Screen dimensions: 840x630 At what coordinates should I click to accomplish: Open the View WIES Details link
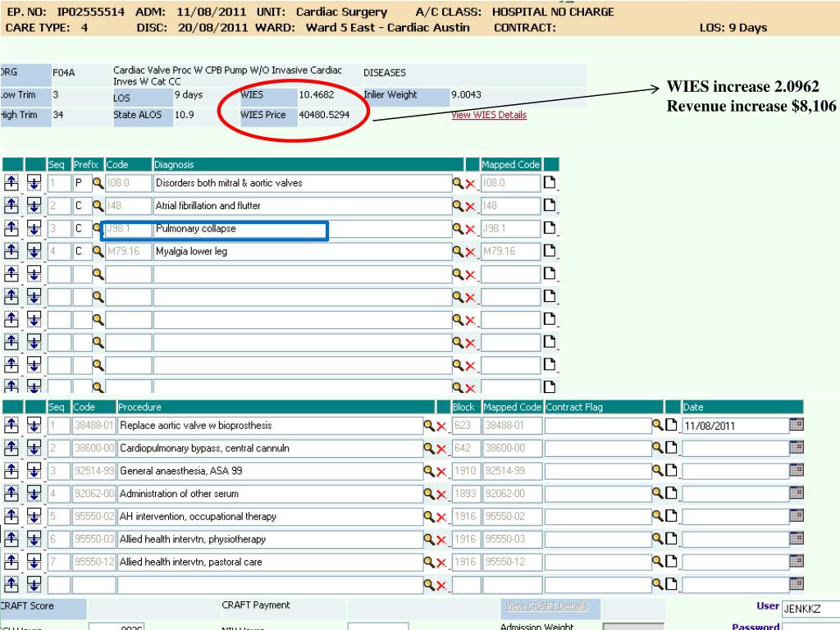pos(489,115)
